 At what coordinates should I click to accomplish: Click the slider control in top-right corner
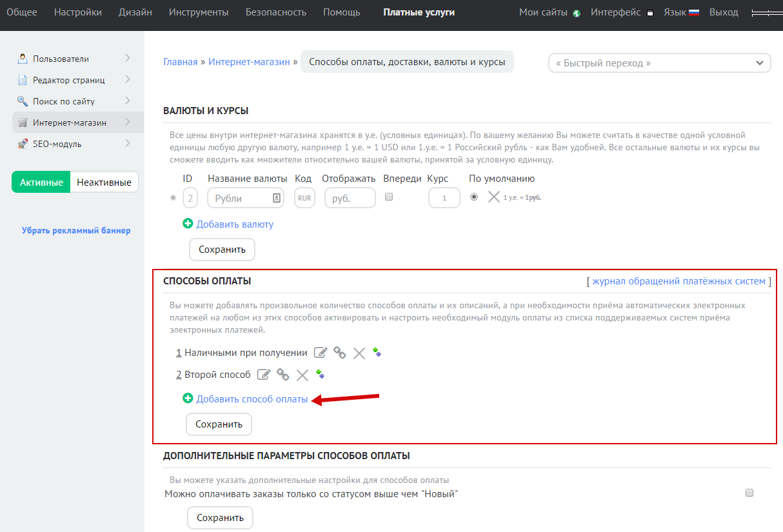coord(766,12)
